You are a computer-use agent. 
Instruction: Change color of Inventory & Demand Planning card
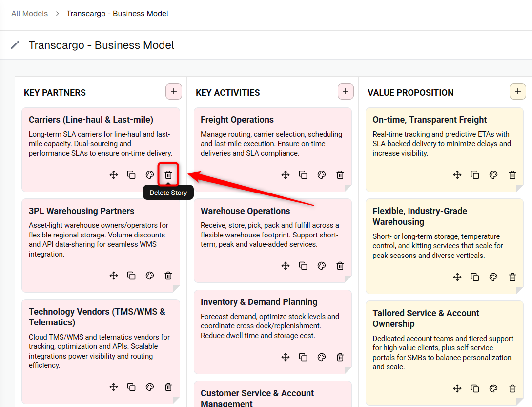(x=322, y=357)
